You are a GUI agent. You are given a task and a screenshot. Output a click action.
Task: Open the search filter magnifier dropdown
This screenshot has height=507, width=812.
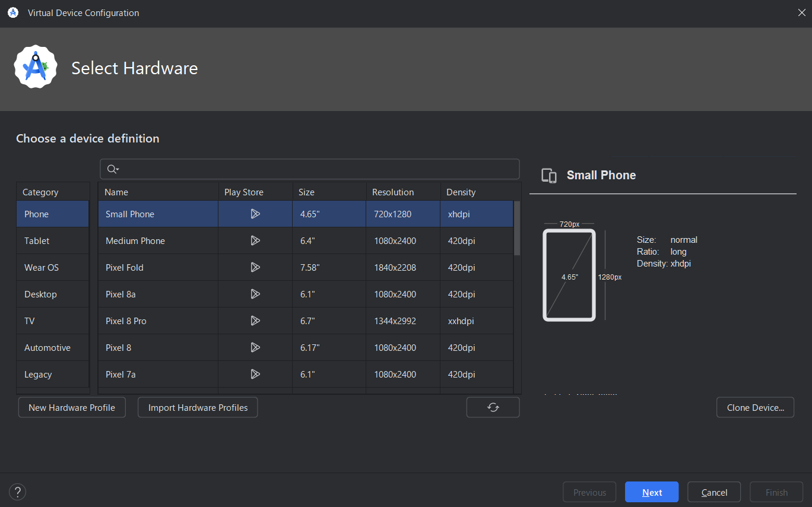click(x=113, y=169)
